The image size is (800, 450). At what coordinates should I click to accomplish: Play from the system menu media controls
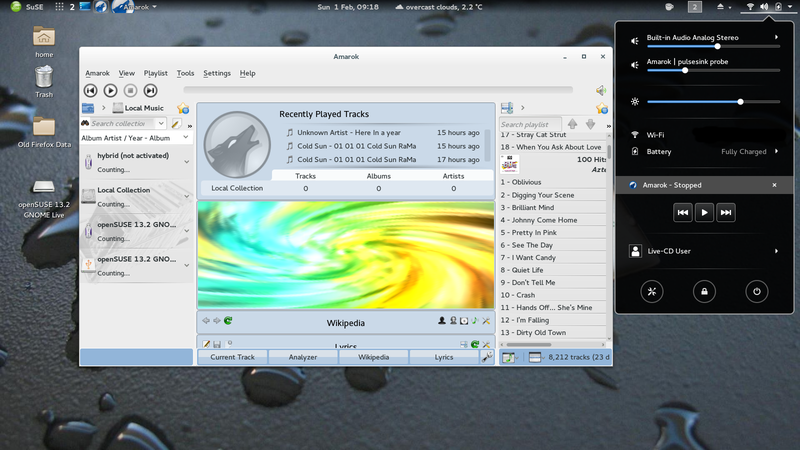point(704,213)
